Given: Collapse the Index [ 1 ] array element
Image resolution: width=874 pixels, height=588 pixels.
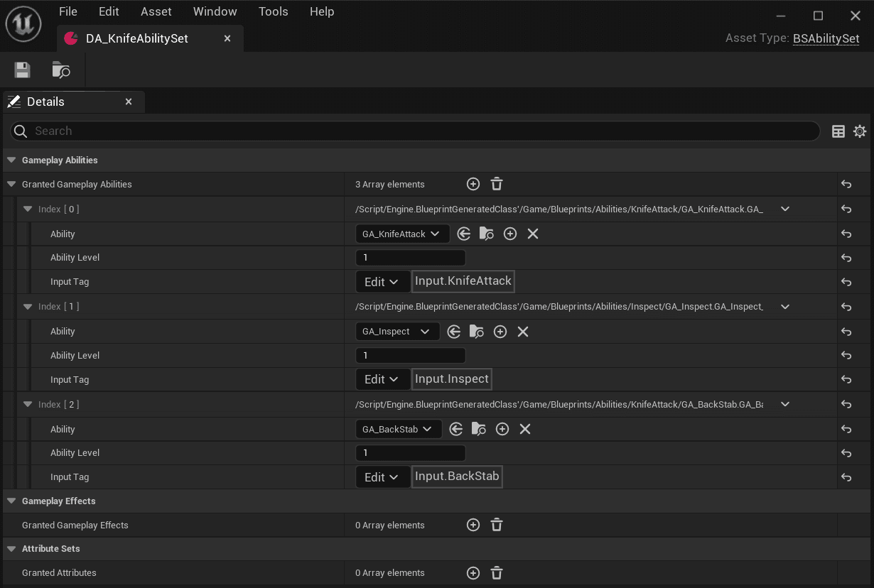Looking at the screenshot, I should click(x=28, y=307).
